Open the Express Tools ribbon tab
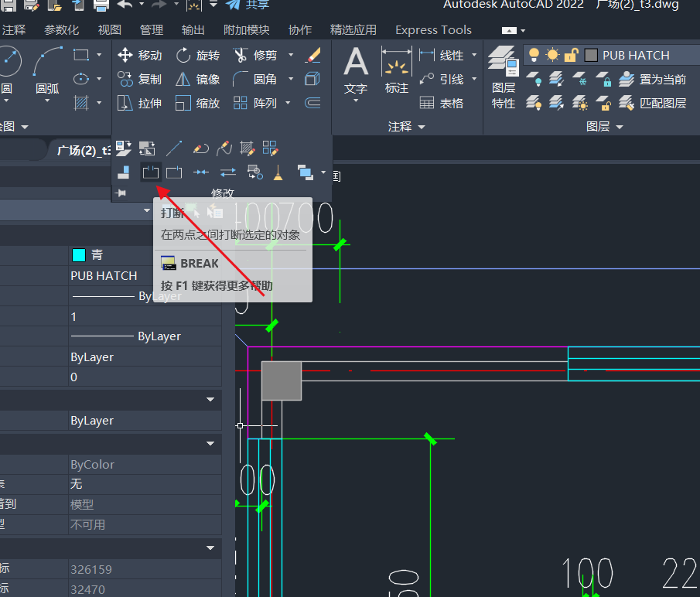Image resolution: width=700 pixels, height=597 pixels. click(x=433, y=30)
